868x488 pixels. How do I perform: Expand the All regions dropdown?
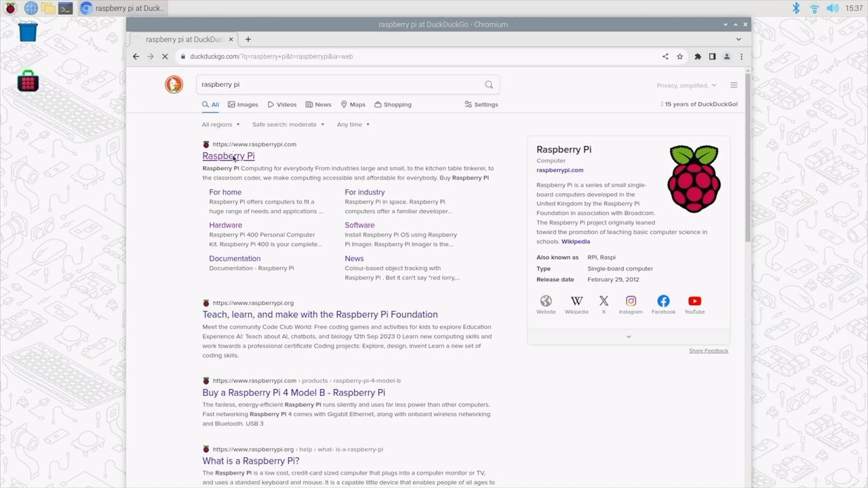click(x=221, y=125)
